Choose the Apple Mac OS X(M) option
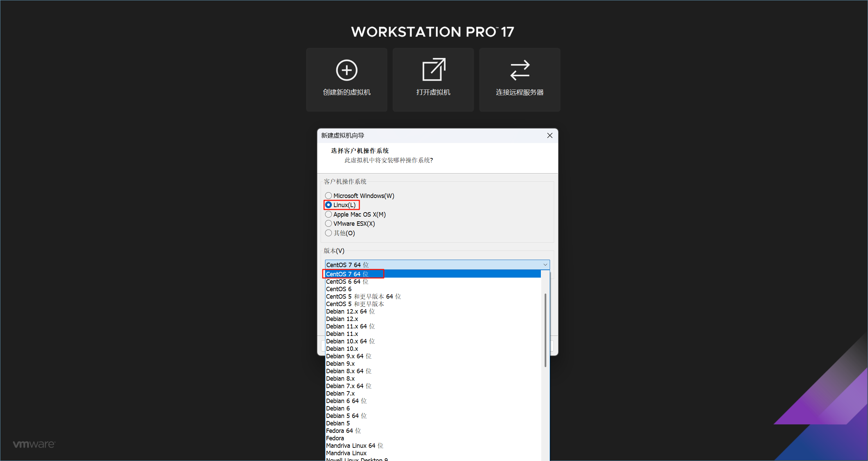The height and width of the screenshot is (461, 868). (328, 215)
